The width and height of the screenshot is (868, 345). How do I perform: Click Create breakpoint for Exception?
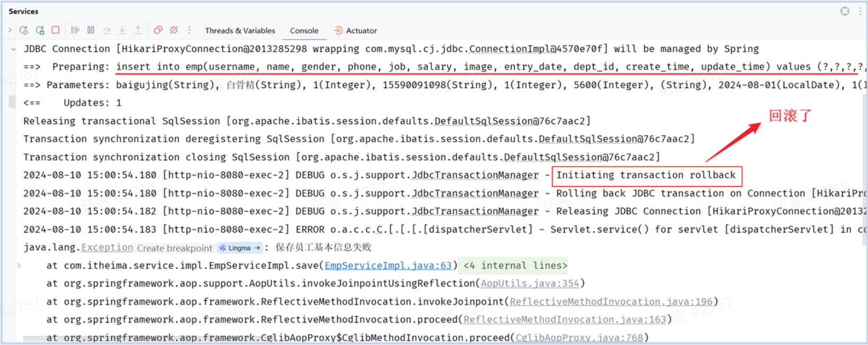click(x=174, y=248)
